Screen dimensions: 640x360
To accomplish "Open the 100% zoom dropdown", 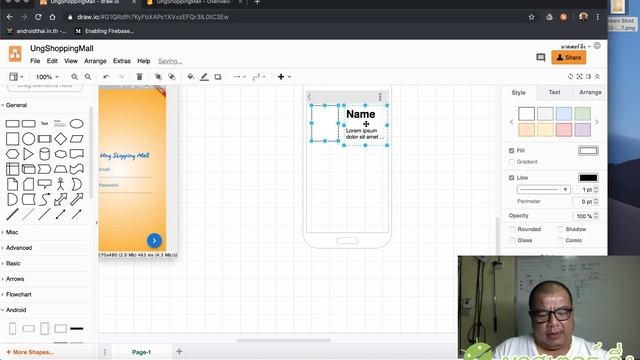I will pyautogui.click(x=47, y=77).
